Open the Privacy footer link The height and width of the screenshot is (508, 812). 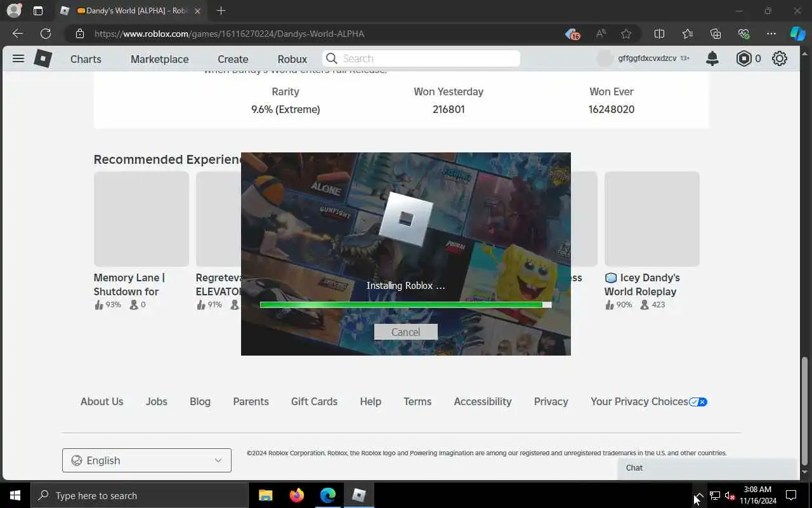tap(551, 401)
